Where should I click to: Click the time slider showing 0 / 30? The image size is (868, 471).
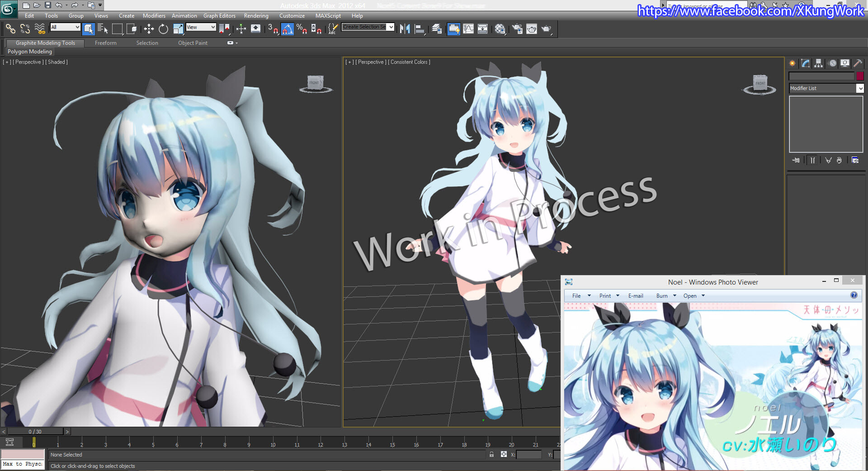coord(35,432)
